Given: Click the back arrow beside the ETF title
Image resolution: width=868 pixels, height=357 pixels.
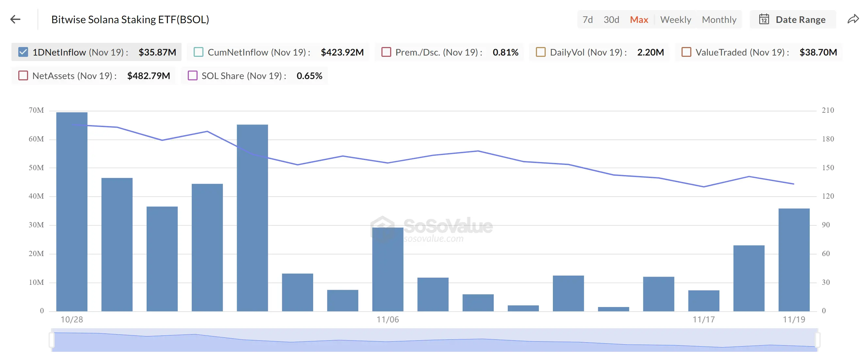Looking at the screenshot, I should click(x=15, y=19).
